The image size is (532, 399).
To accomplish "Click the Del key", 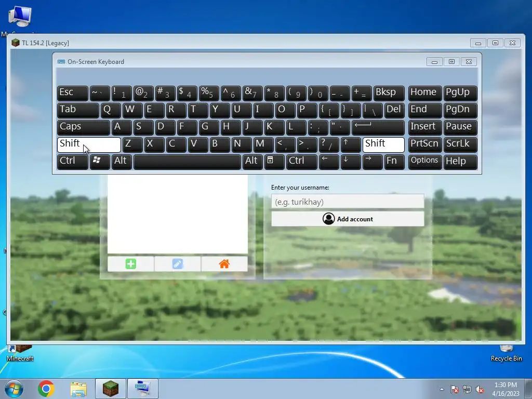I will pyautogui.click(x=394, y=111).
